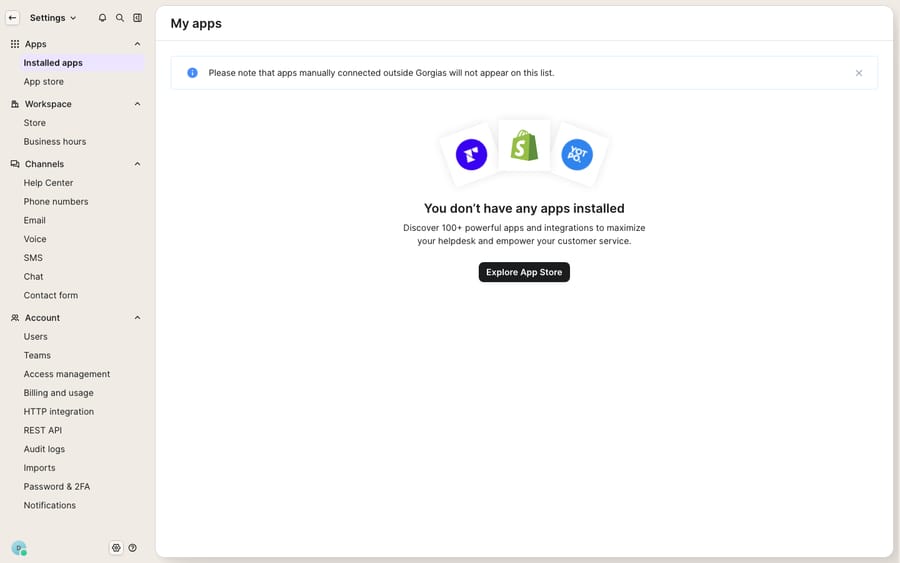This screenshot has height=563, width=900.
Task: Click the purple app logo in the illustration
Action: (471, 154)
